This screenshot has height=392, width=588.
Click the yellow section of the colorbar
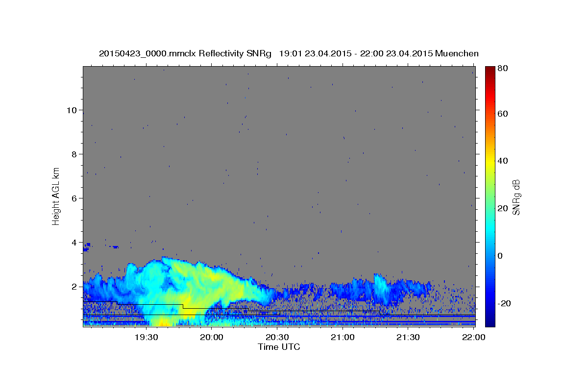pos(490,162)
